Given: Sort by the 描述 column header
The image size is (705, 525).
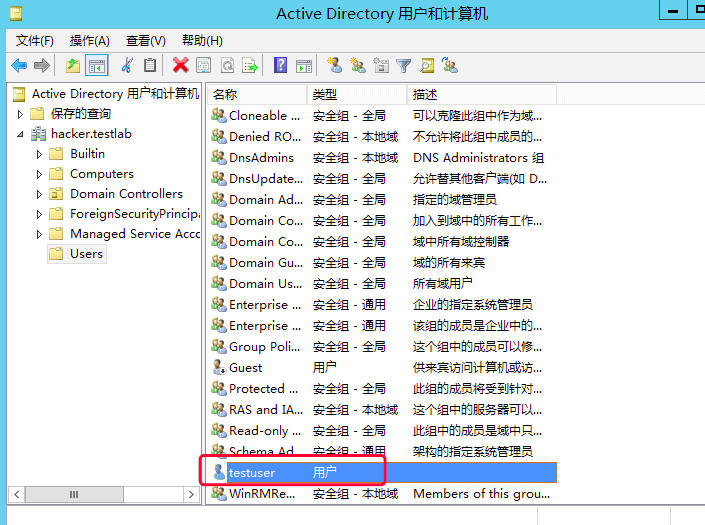Looking at the screenshot, I should [482, 94].
